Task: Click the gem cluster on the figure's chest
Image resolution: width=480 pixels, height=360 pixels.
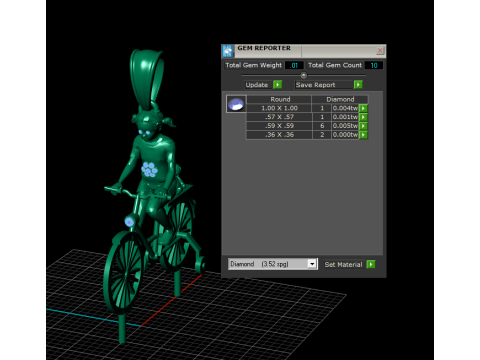Action: (149, 170)
